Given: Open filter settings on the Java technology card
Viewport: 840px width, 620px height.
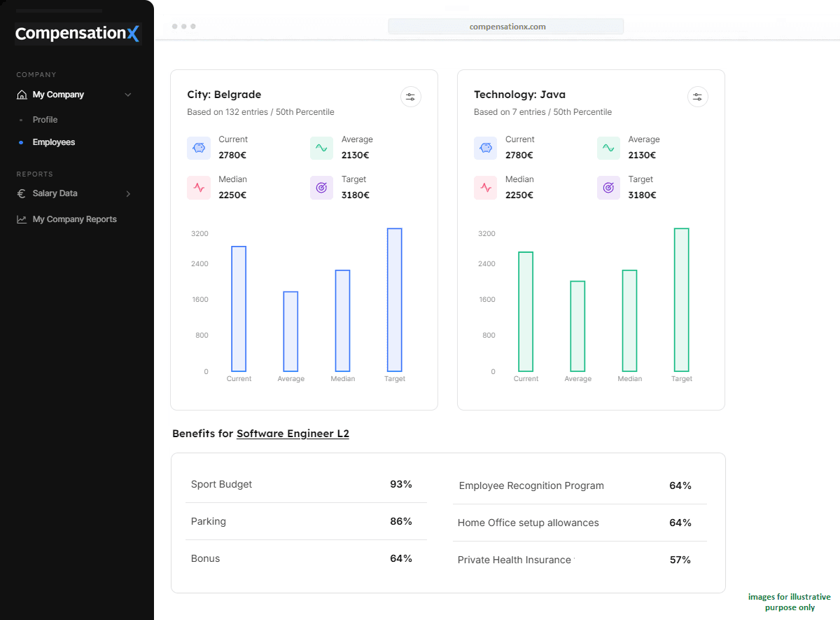Looking at the screenshot, I should [697, 97].
